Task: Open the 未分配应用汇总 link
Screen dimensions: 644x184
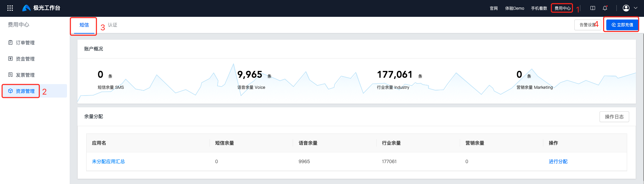Action: [x=108, y=161]
